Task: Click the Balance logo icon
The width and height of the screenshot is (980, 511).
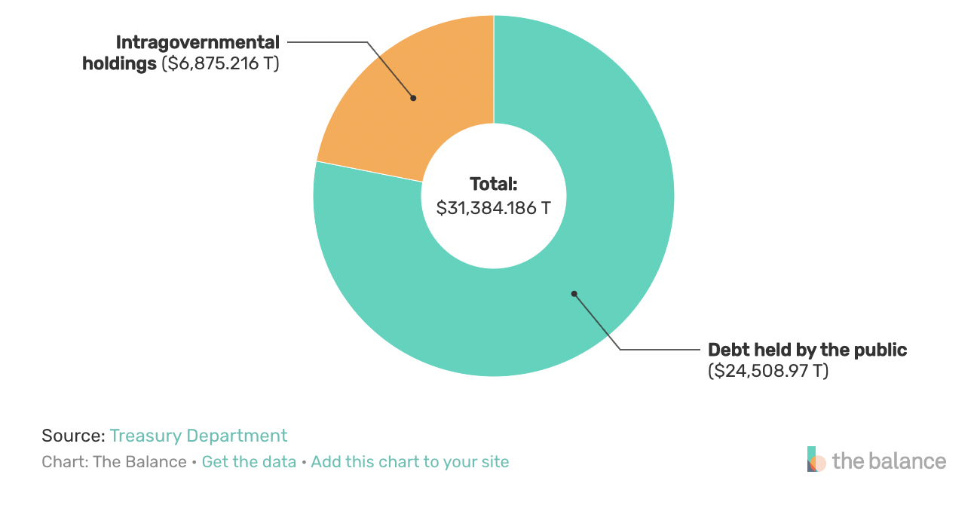Action: tap(816, 459)
